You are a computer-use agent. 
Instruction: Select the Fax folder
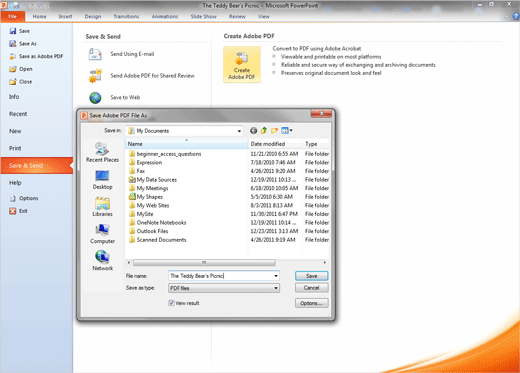[137, 171]
